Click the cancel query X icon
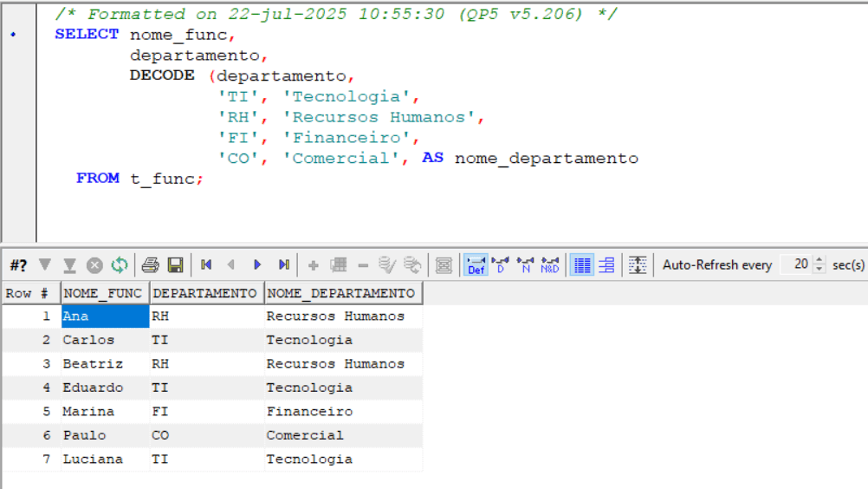Screen dimensions: 868x489 [94, 265]
